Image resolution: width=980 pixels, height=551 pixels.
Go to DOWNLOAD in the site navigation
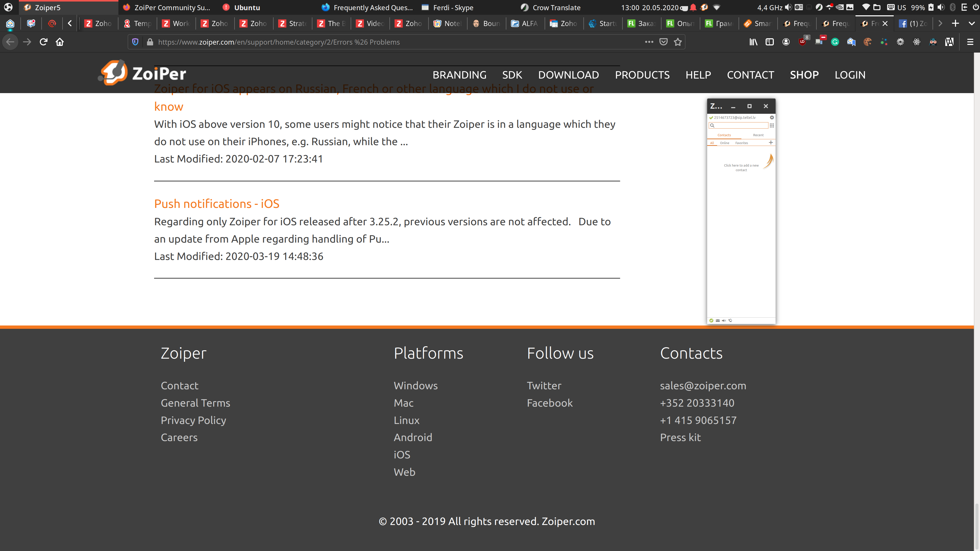[x=568, y=75]
